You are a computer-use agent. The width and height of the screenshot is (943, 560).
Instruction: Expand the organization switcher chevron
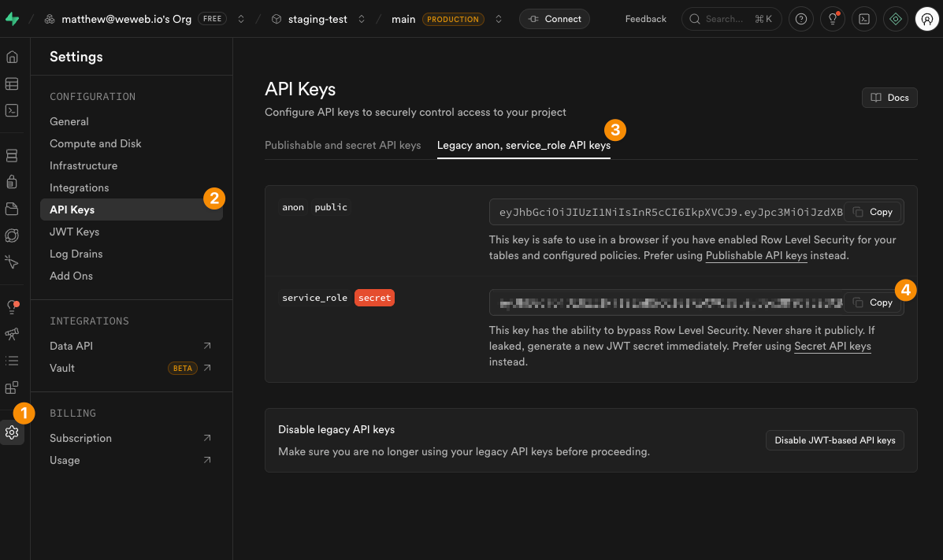(241, 19)
